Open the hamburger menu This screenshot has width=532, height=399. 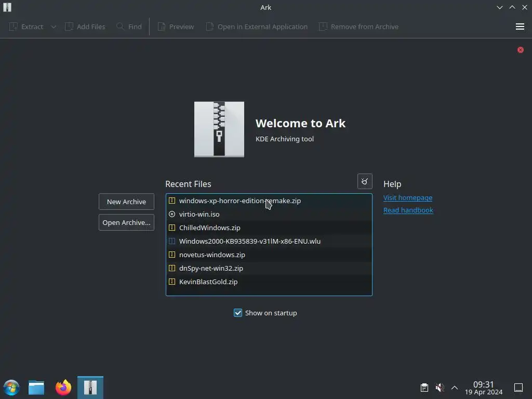(x=520, y=26)
